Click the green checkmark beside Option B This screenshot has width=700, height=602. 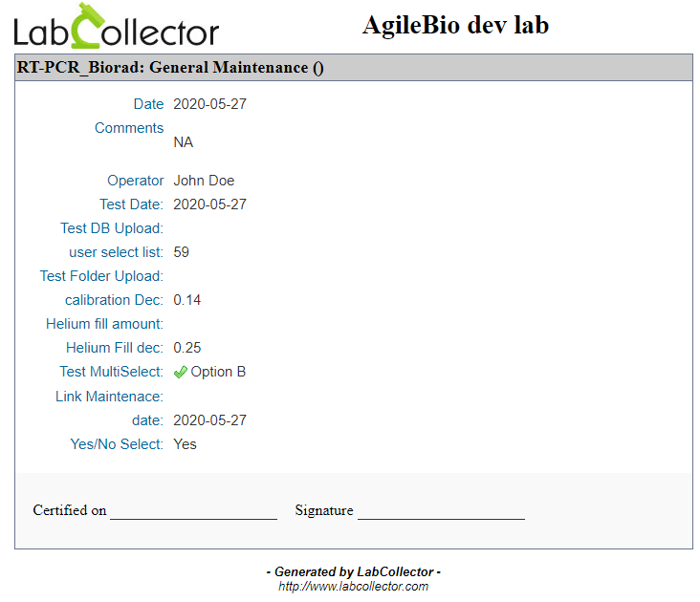tap(181, 372)
